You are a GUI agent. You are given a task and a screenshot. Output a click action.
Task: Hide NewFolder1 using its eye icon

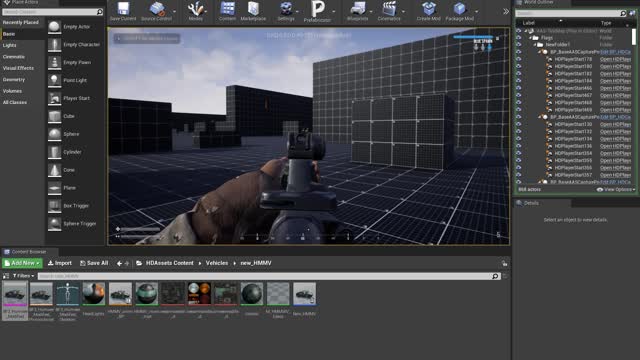pyautogui.click(x=519, y=44)
